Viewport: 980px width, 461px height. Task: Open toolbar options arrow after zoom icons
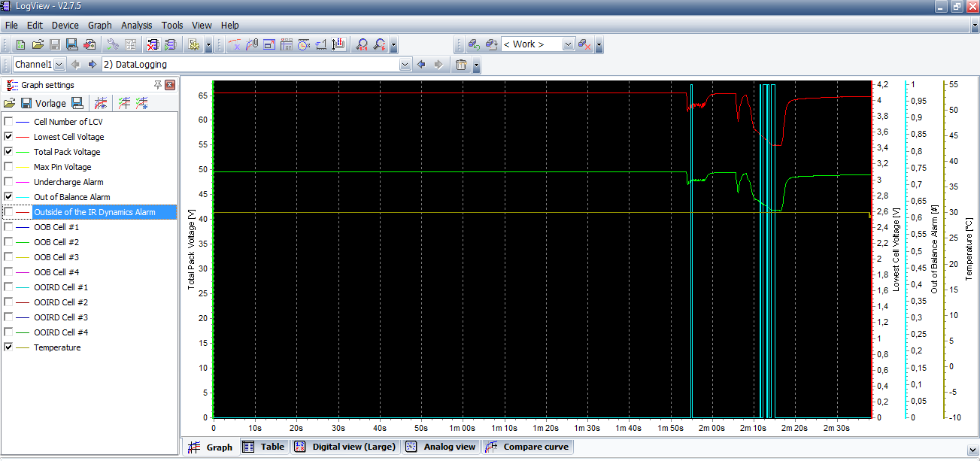[393, 44]
